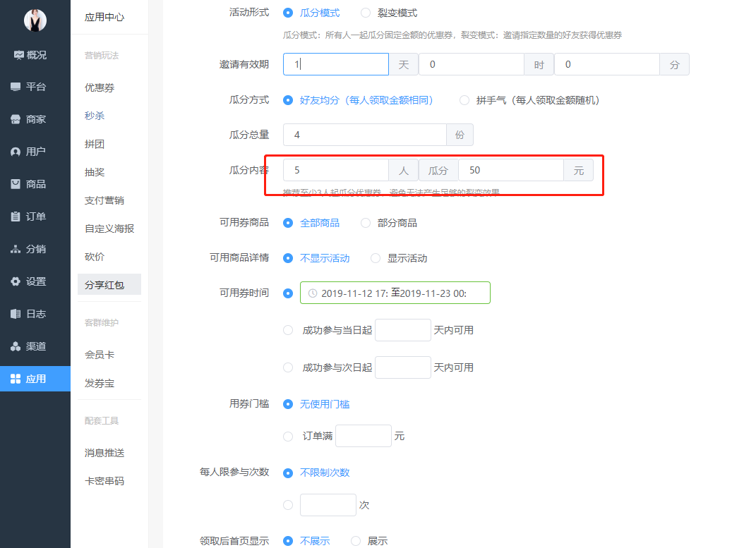The height and width of the screenshot is (548, 756).
Task: Click the 应用中心 header link
Action: coord(104,17)
